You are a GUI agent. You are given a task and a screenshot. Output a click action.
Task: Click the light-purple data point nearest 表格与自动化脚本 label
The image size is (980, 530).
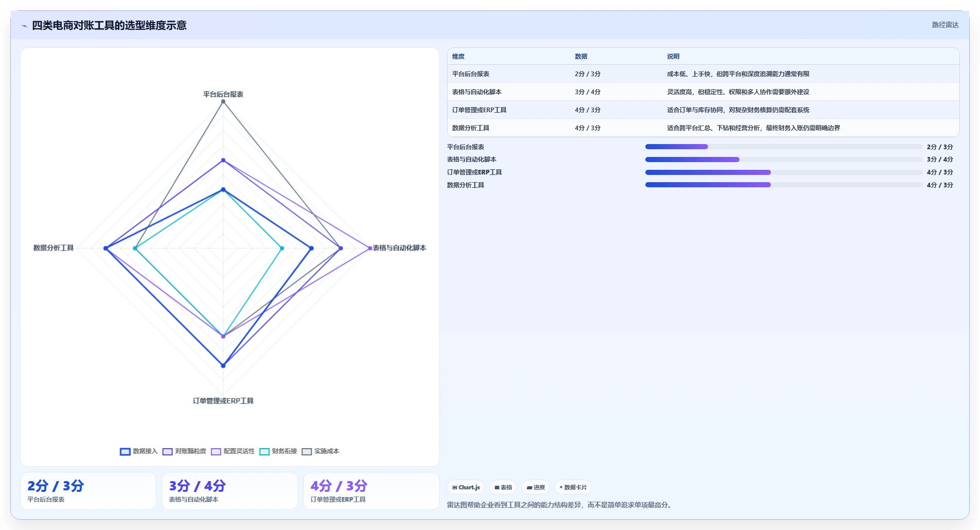(370, 249)
